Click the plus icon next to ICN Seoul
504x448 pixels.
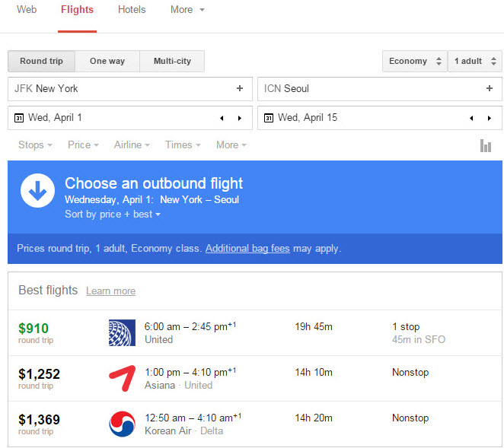click(490, 88)
